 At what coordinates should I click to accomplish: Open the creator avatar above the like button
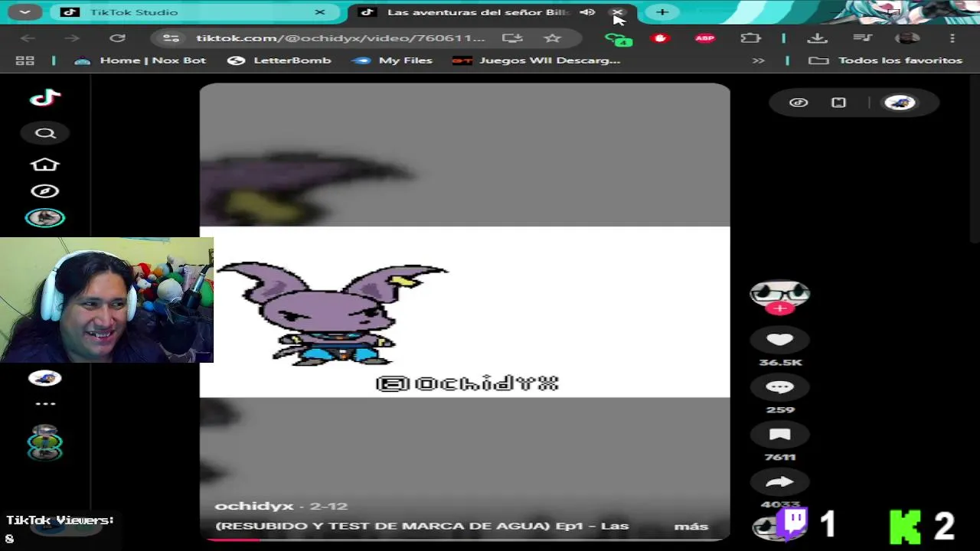[779, 292]
